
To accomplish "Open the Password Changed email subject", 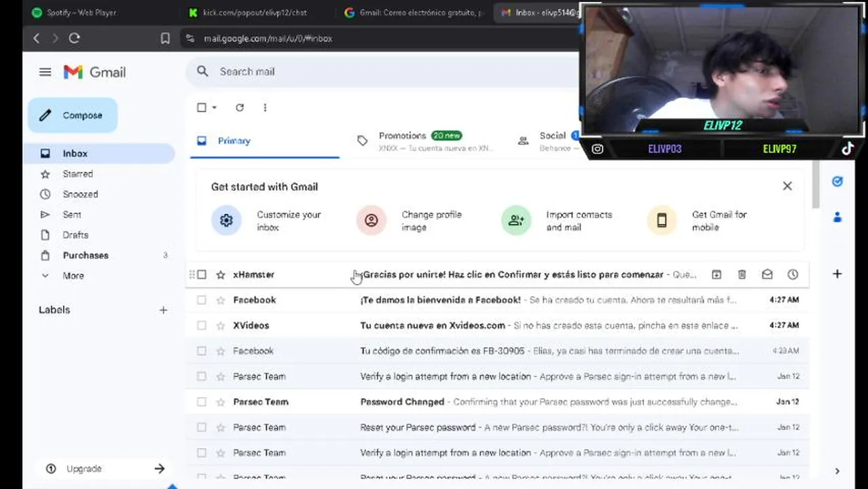I will (402, 402).
